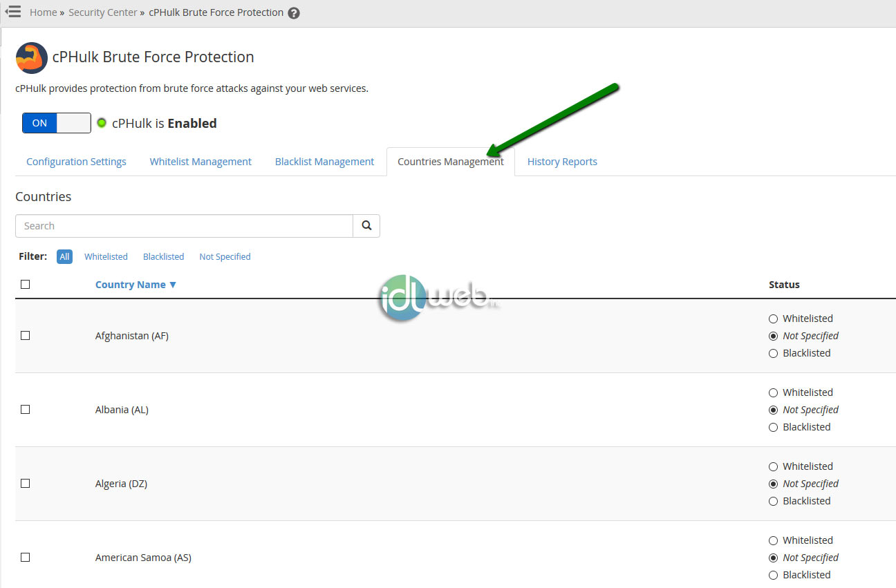896x588 pixels.
Task: Set Afghanistan to Whitelisted
Action: pyautogui.click(x=773, y=319)
